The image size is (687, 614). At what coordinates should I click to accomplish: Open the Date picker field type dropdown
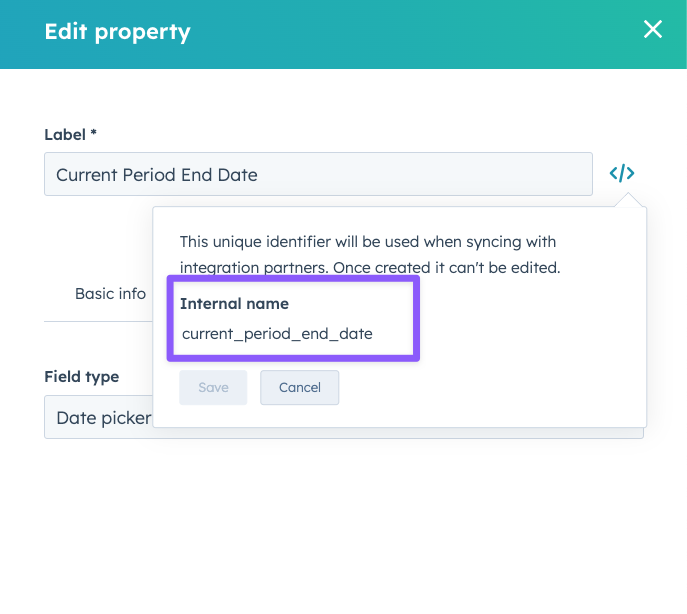click(x=98, y=417)
